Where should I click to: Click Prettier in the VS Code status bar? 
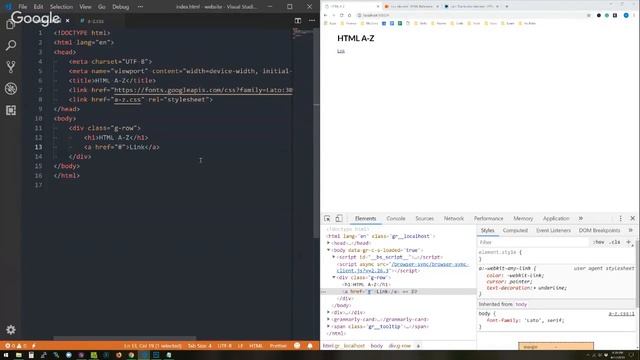click(278, 346)
